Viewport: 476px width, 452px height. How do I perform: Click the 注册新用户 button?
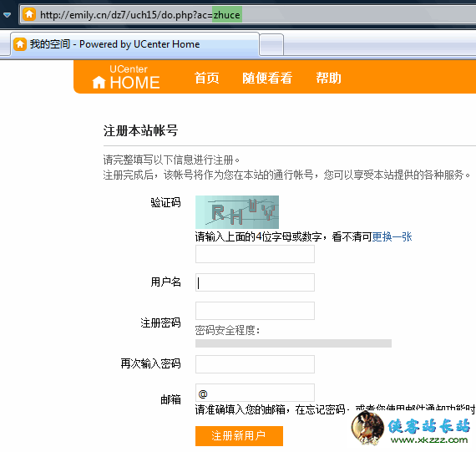tap(239, 436)
